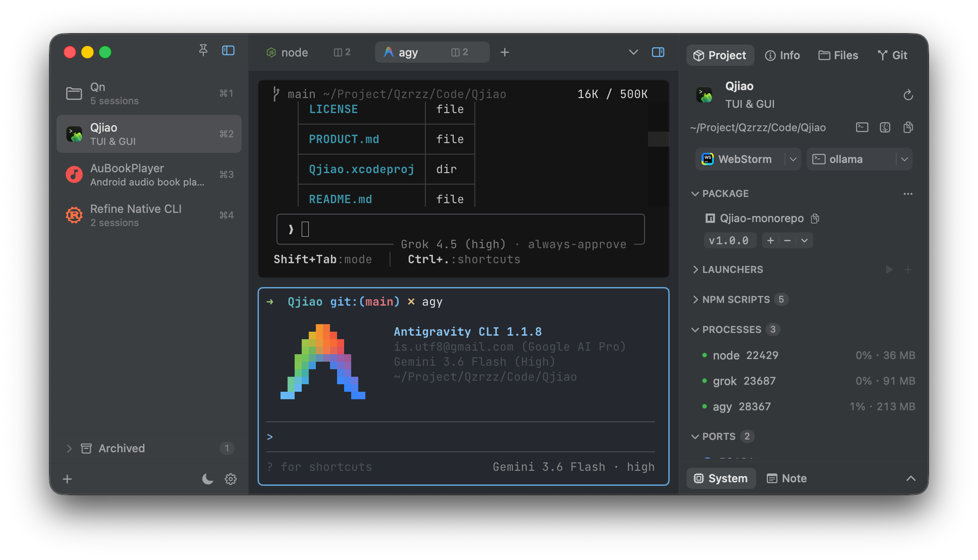Add a new project with plus
Viewport: 978px width, 560px height.
[x=67, y=479]
